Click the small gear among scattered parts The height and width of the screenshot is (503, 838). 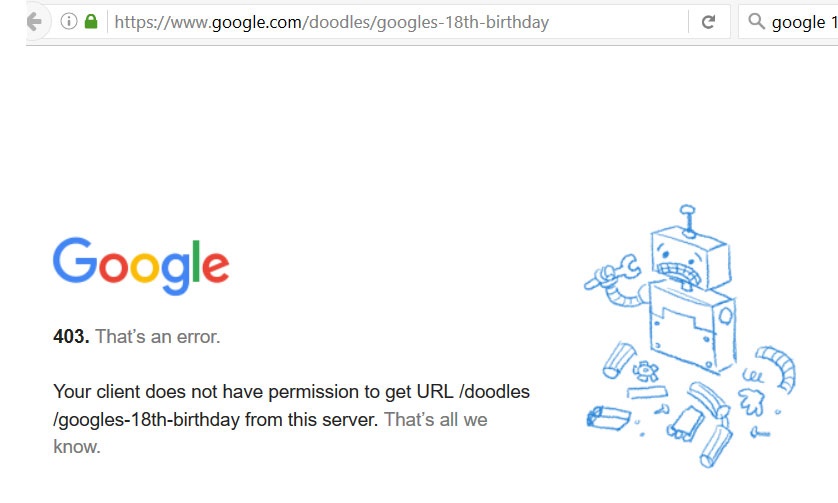(646, 370)
